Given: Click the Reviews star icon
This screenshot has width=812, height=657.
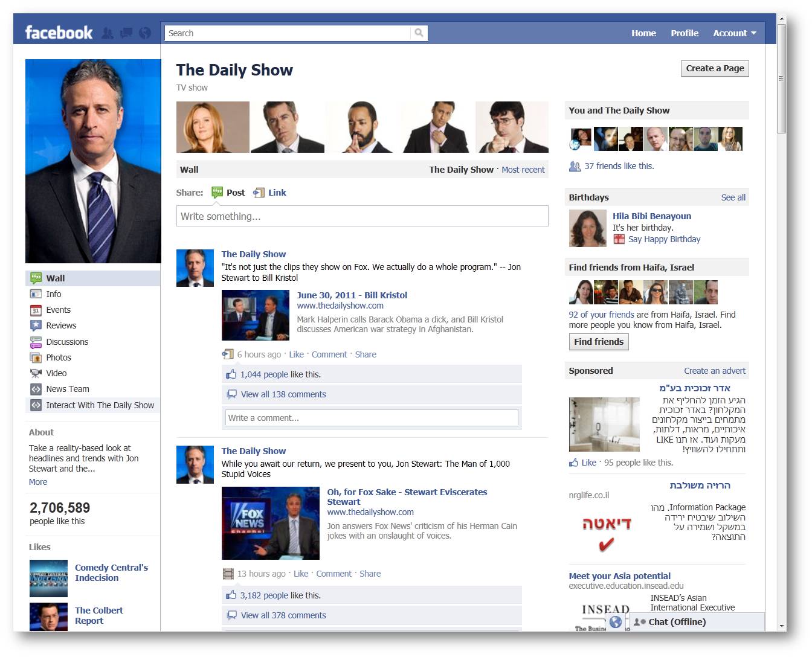Looking at the screenshot, I should (x=36, y=325).
